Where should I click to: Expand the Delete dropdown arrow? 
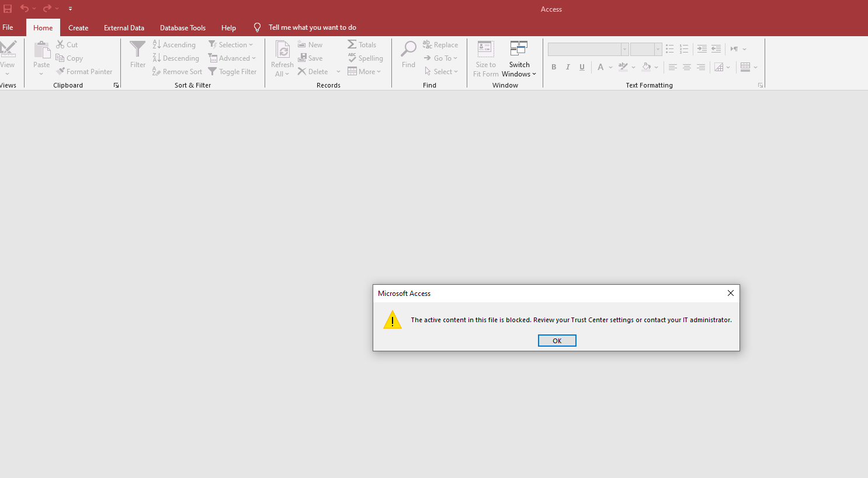pos(338,71)
